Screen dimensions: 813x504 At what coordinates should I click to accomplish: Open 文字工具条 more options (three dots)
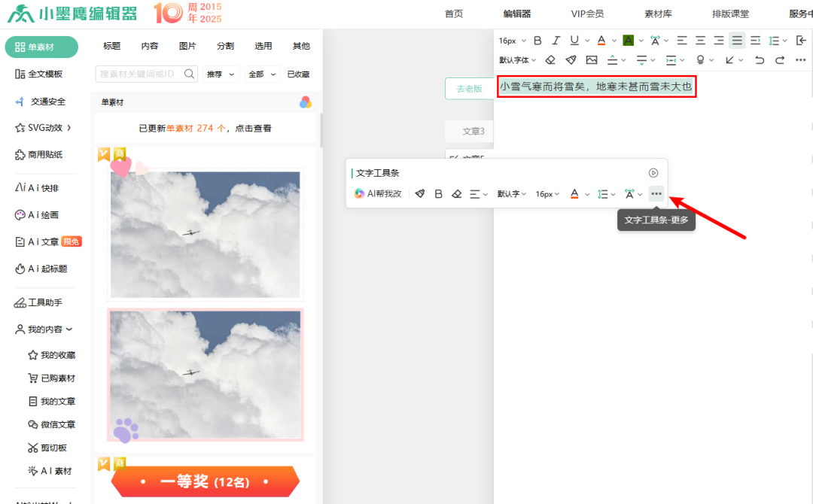(x=656, y=194)
